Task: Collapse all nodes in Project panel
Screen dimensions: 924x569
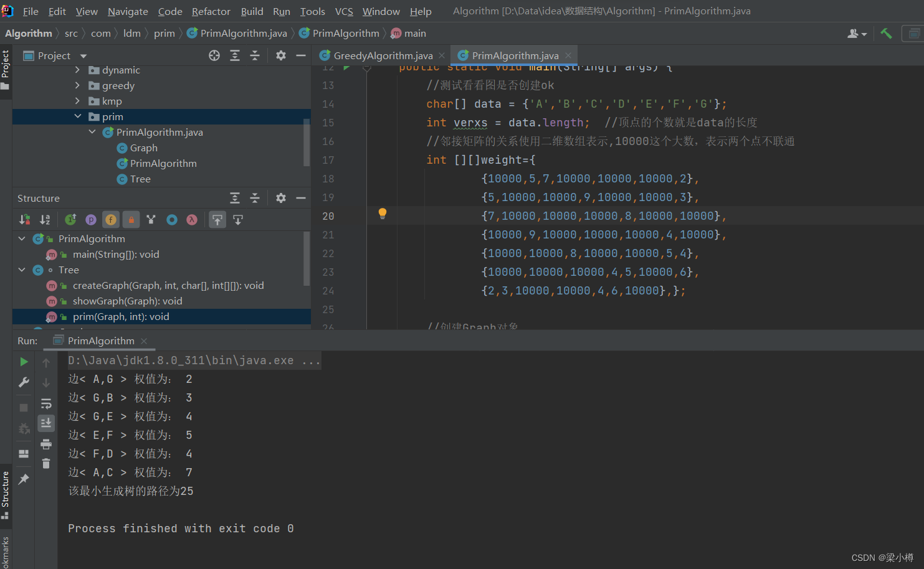Action: [x=255, y=55]
